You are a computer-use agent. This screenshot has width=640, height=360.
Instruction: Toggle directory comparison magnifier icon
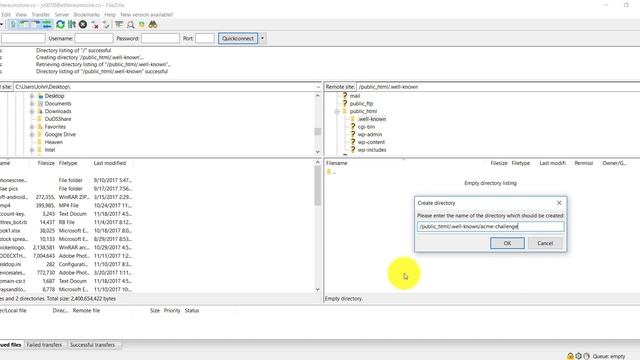131,24
